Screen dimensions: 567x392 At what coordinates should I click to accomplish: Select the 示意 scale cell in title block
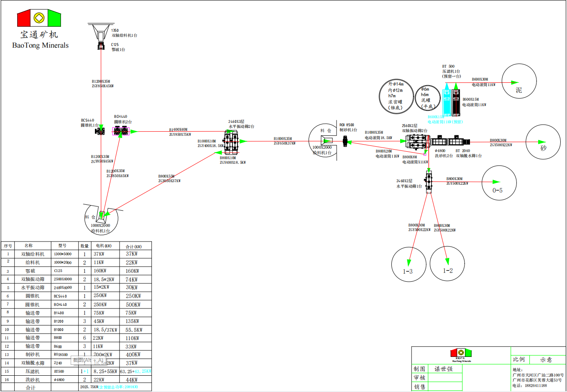pyautogui.click(x=546, y=359)
